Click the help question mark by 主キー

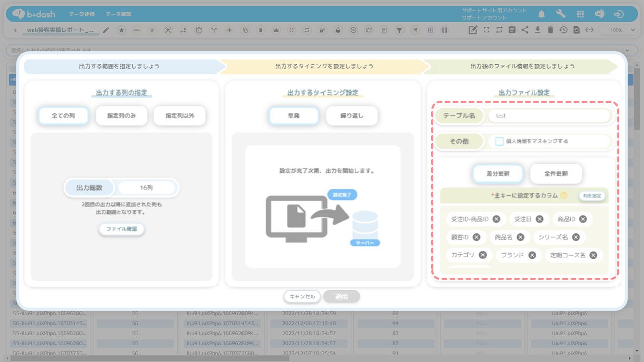coord(563,196)
